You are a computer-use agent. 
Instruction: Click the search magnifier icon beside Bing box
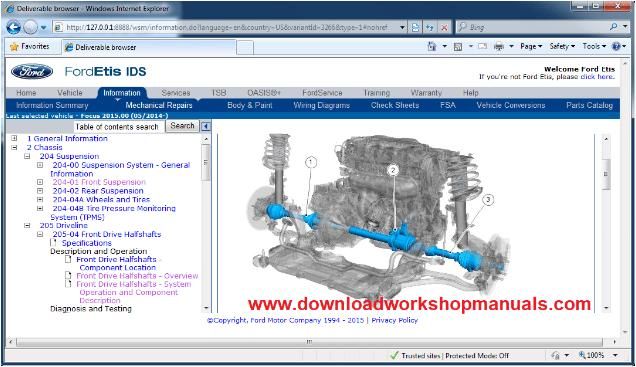coord(613,27)
